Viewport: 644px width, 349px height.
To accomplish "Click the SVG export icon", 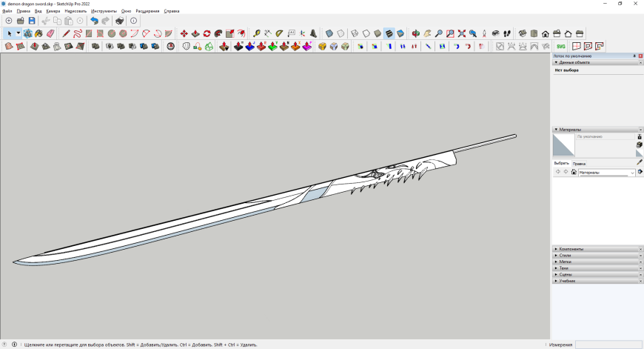I will 560,46.
